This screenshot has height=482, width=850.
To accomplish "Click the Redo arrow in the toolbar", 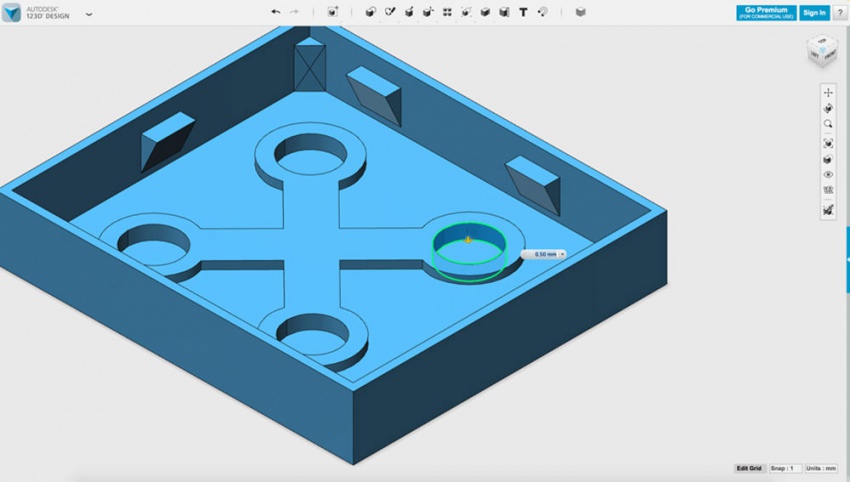I will pos(294,12).
